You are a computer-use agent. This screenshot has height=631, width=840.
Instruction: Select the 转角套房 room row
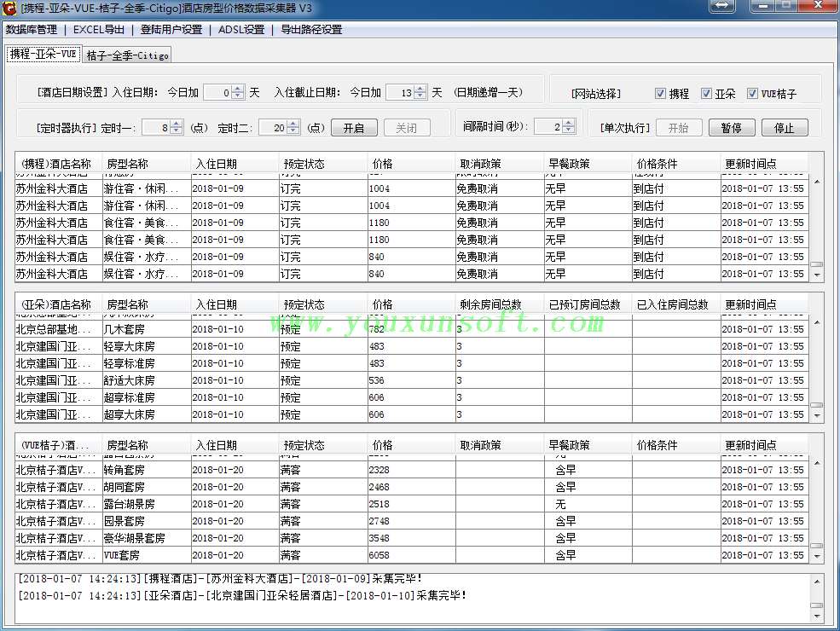[411, 470]
